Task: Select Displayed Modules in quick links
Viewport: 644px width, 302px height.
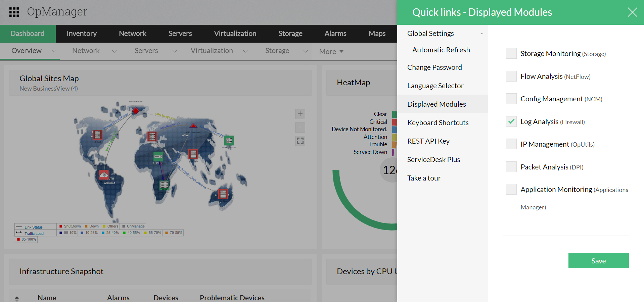Action: point(442,104)
